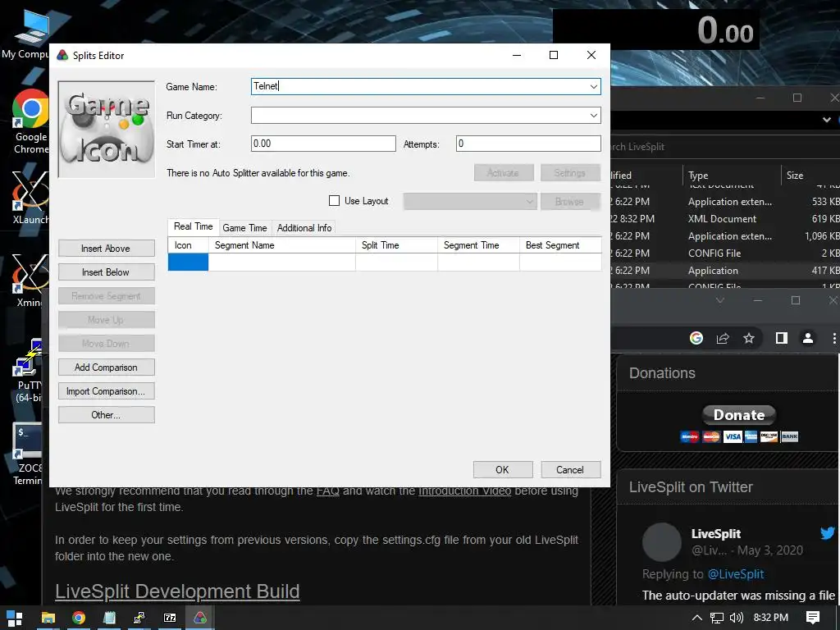Open the Chrome profile avatar icon
The height and width of the screenshot is (630, 840).
pos(808,338)
